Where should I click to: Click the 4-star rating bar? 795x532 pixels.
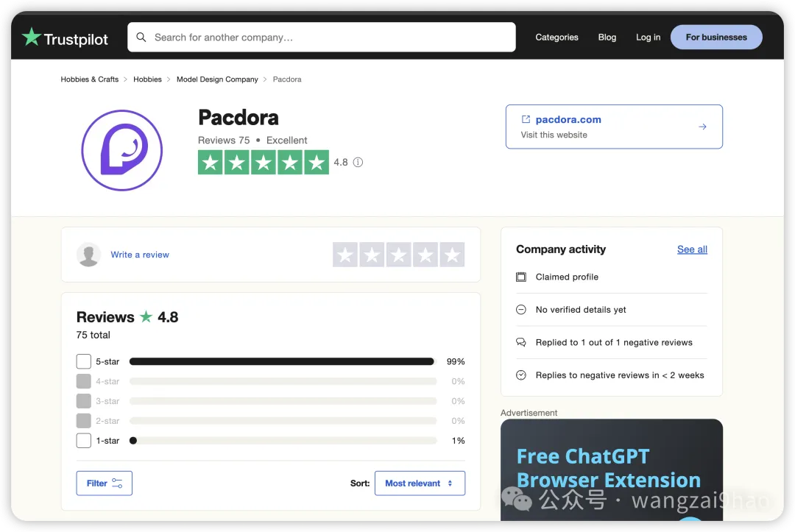(x=283, y=381)
